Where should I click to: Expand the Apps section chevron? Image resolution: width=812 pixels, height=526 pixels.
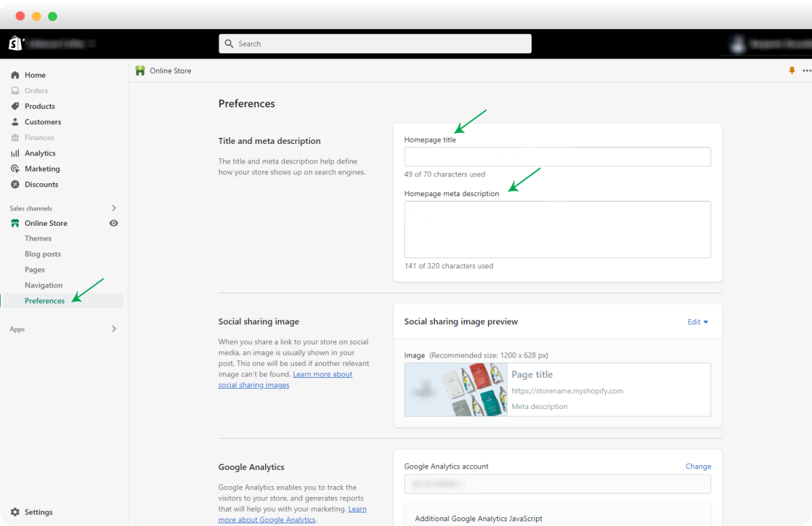pyautogui.click(x=114, y=329)
